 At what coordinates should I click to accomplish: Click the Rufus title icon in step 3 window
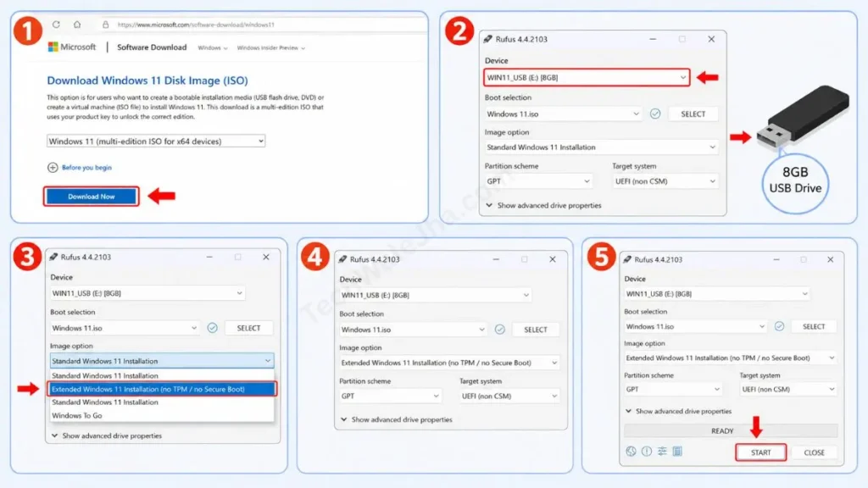click(x=53, y=257)
